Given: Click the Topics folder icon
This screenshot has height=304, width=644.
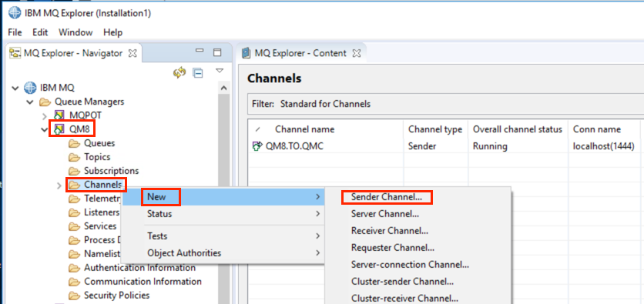Looking at the screenshot, I should click(x=74, y=157).
